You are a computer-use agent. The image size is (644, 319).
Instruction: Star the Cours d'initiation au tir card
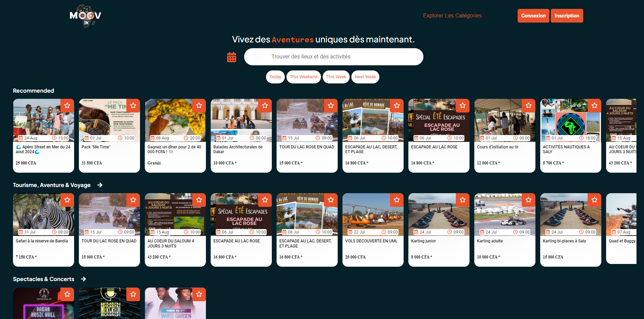pyautogui.click(x=529, y=106)
